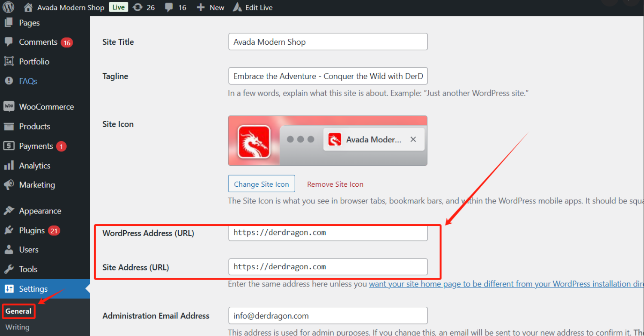
Task: Click the Marketing megaphone icon
Action: coord(9,185)
